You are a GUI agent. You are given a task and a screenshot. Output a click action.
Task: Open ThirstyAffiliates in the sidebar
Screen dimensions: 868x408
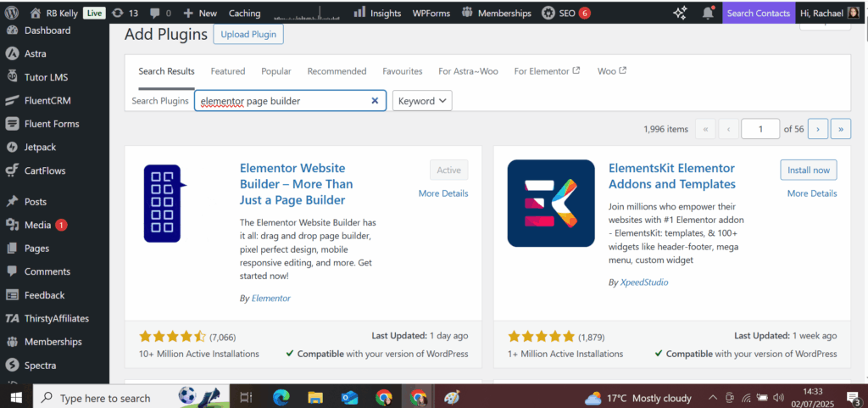pos(56,318)
